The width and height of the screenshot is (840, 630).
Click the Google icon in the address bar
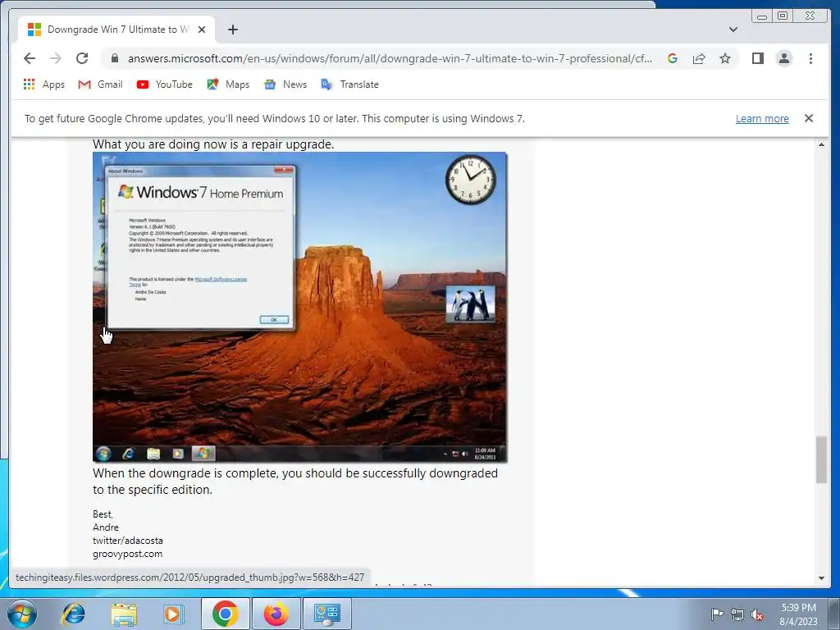[x=673, y=58]
